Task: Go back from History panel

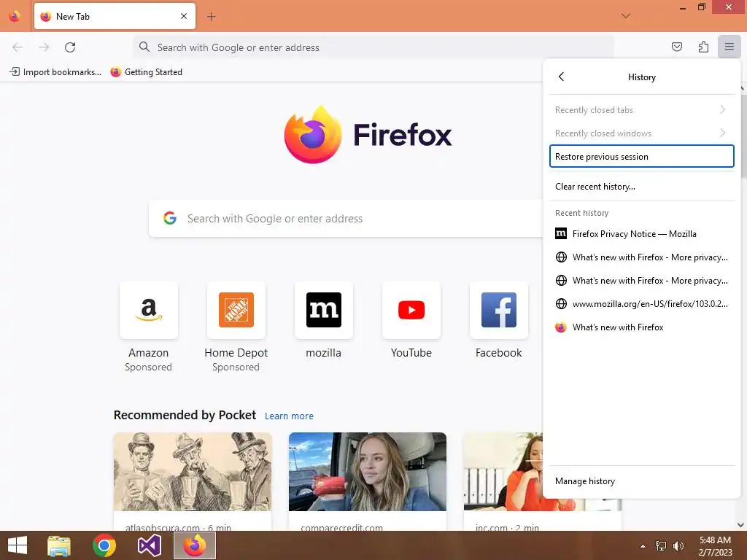Action: [561, 77]
